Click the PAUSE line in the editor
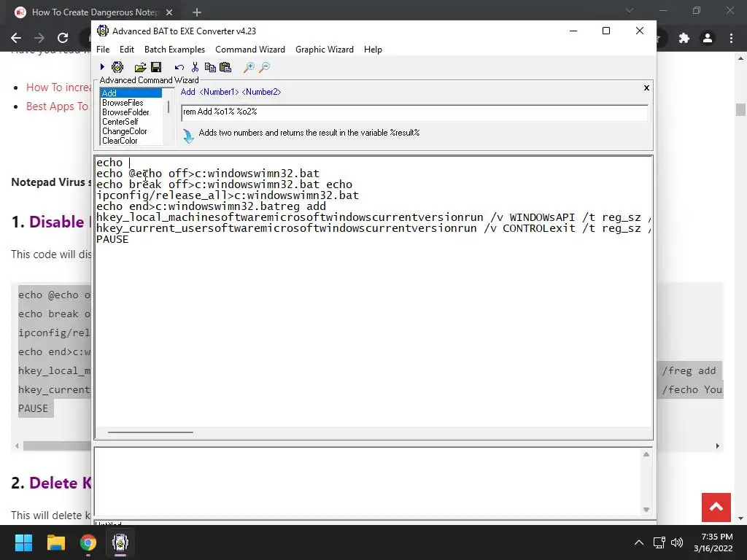747x560 pixels. pos(112,239)
